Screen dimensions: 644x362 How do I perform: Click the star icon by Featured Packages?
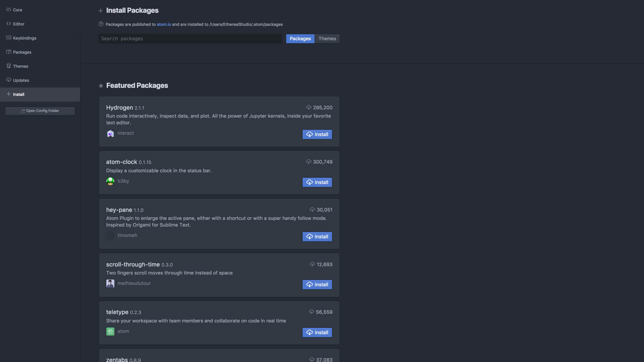pyautogui.click(x=101, y=86)
